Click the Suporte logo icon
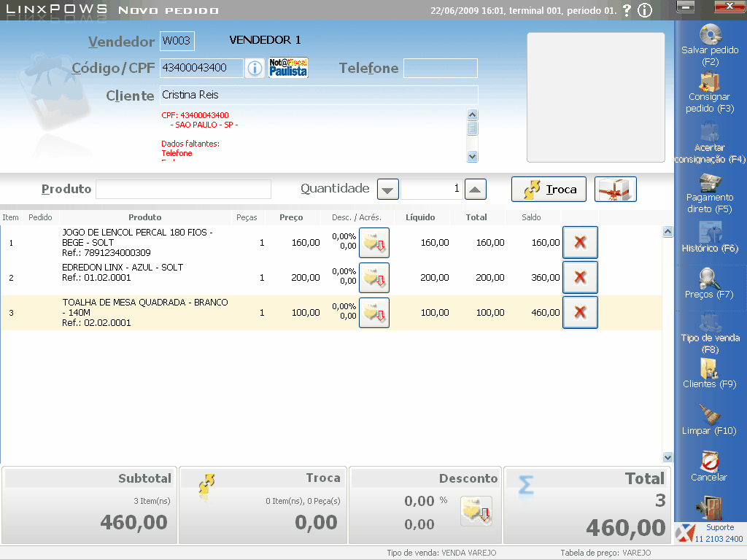The image size is (747, 560). [x=684, y=533]
